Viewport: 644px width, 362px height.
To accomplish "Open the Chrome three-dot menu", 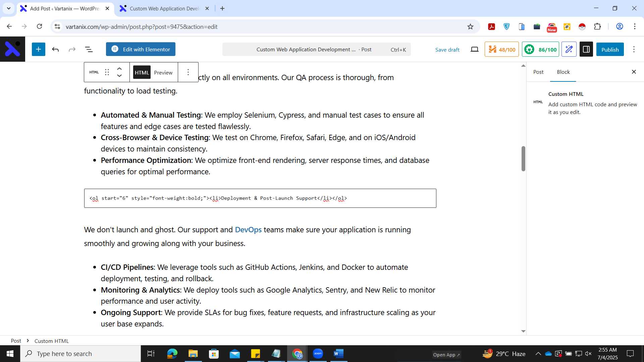I will (635, 26).
